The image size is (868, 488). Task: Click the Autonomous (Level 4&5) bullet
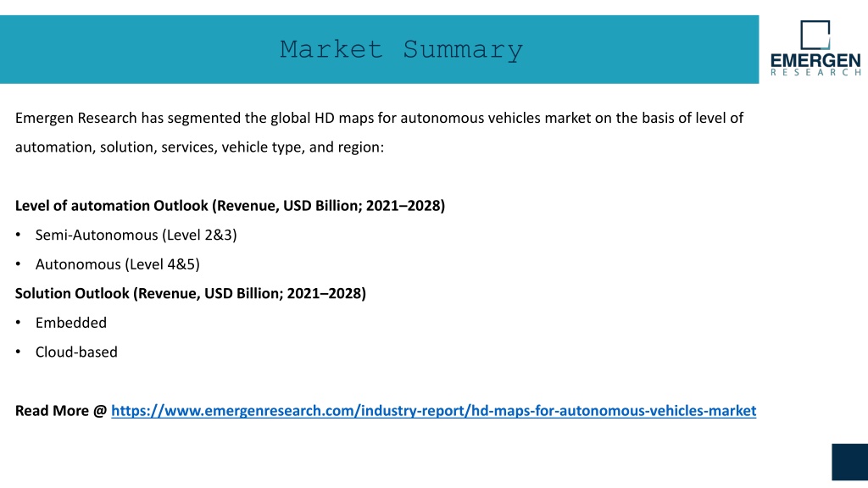pos(117,264)
